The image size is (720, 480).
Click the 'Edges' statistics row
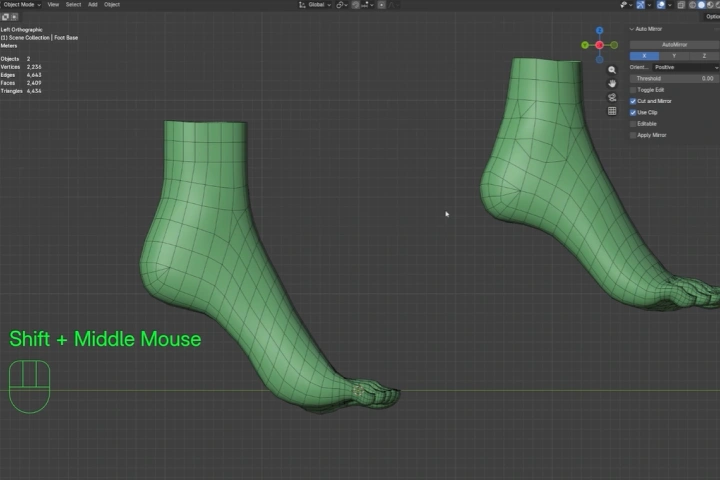[21, 75]
